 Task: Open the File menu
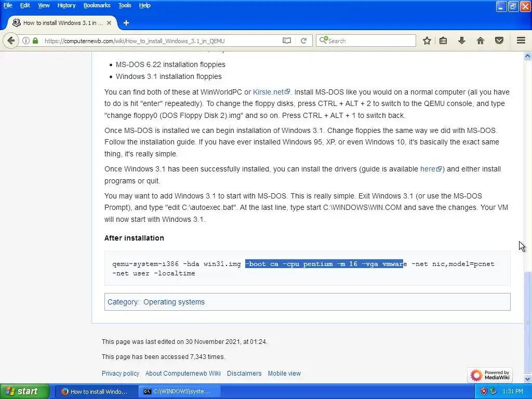tap(8, 5)
